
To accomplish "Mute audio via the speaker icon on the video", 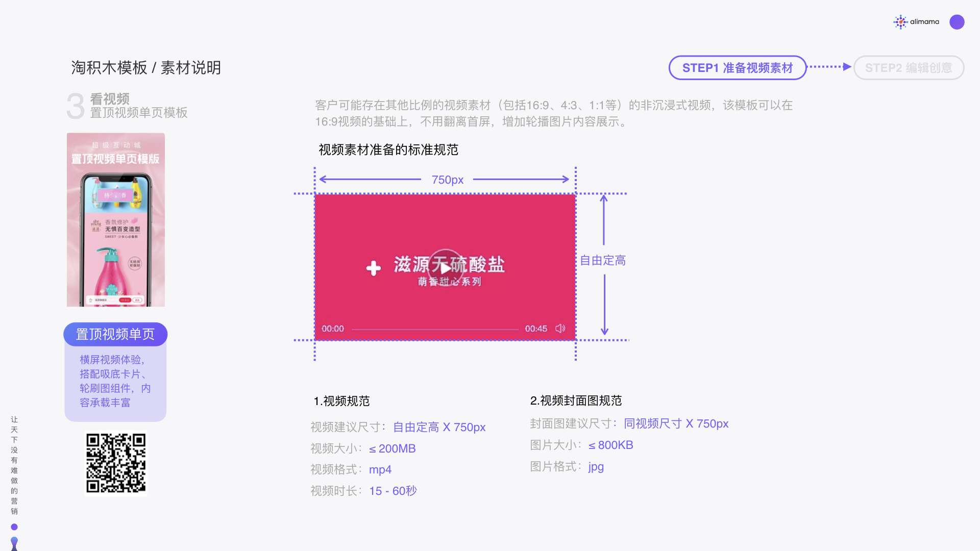I will tap(559, 329).
